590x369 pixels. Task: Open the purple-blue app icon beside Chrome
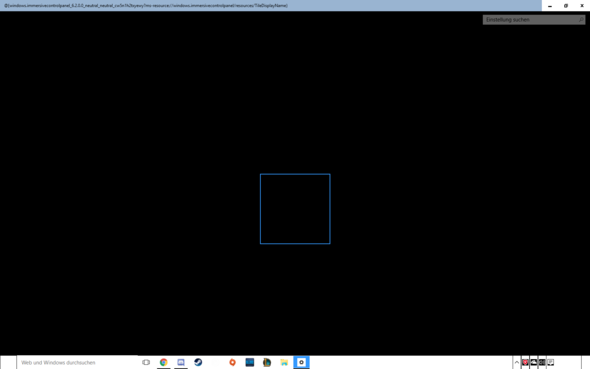(x=181, y=363)
